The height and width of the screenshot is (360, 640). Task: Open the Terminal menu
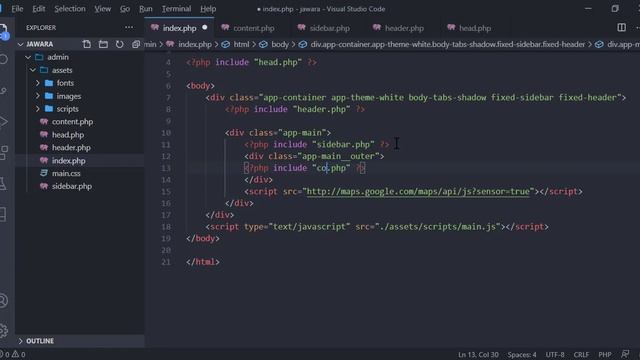click(176, 9)
